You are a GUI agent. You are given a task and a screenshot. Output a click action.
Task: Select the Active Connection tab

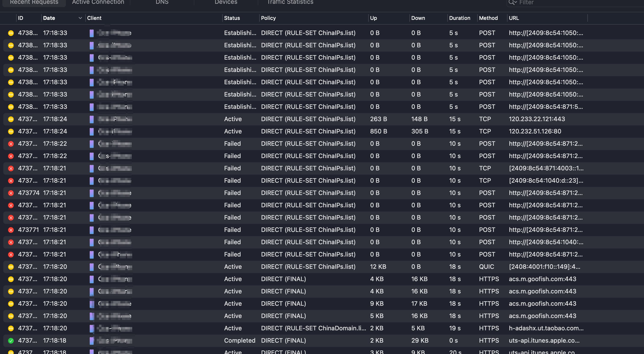[98, 2]
